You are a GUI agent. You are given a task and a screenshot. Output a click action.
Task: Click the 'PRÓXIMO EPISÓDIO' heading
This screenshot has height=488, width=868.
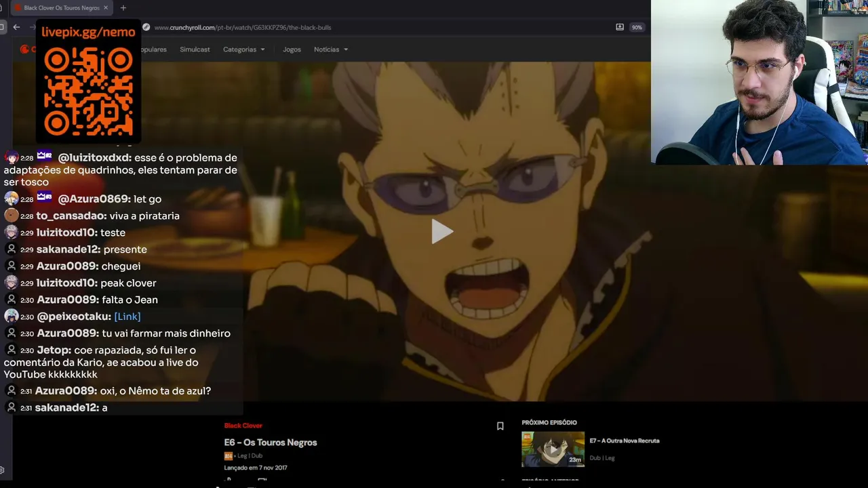coord(549,422)
